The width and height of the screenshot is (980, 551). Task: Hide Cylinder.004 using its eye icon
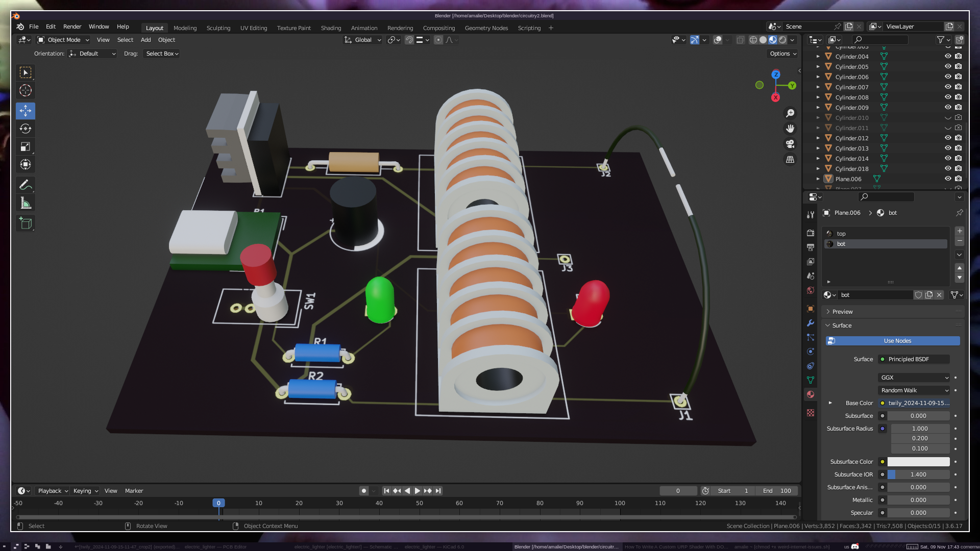[x=948, y=57]
